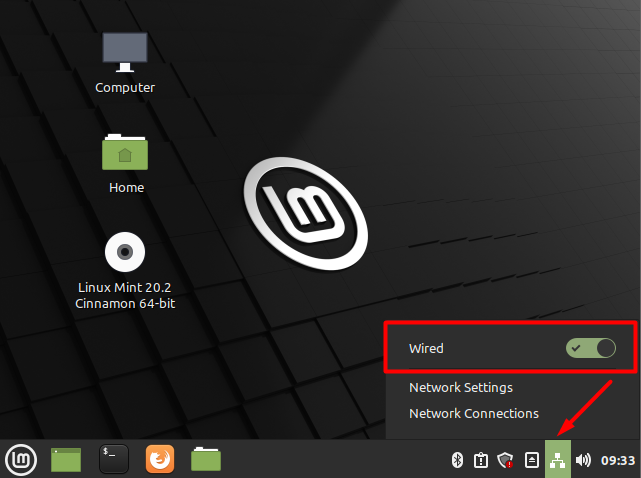Image resolution: width=641 pixels, height=478 pixels.
Task: Click the Wired label in network menu
Action: (426, 348)
